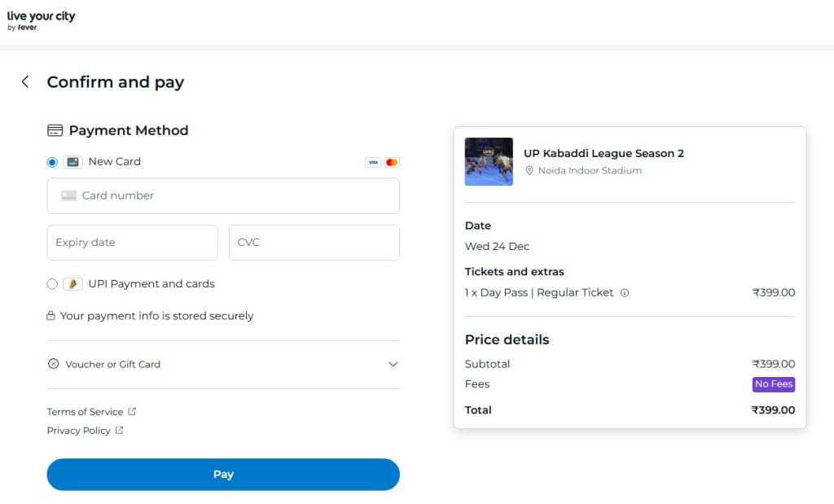
Task: Click the secure payment lock icon
Action: pos(52,315)
